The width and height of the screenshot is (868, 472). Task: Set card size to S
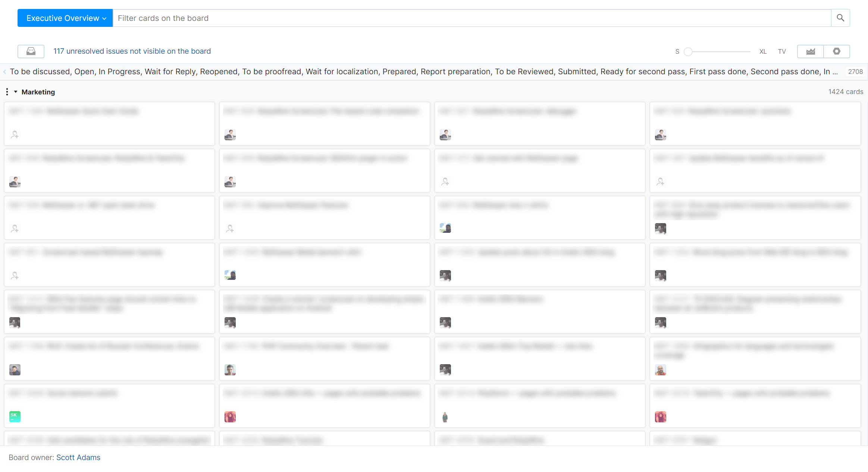point(677,51)
